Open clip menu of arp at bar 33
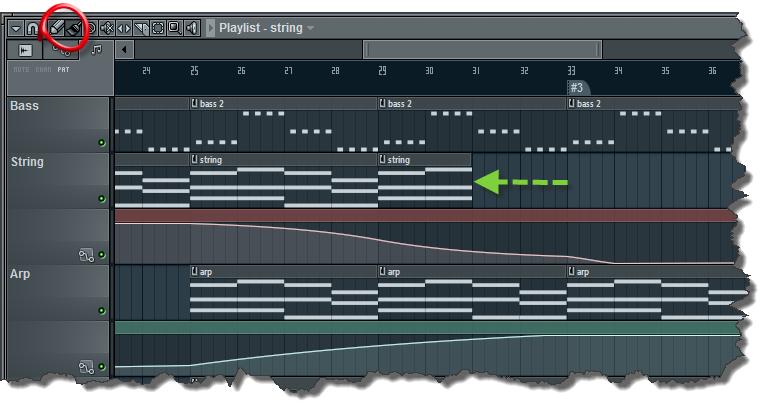The height and width of the screenshot is (411, 772). 572,272
